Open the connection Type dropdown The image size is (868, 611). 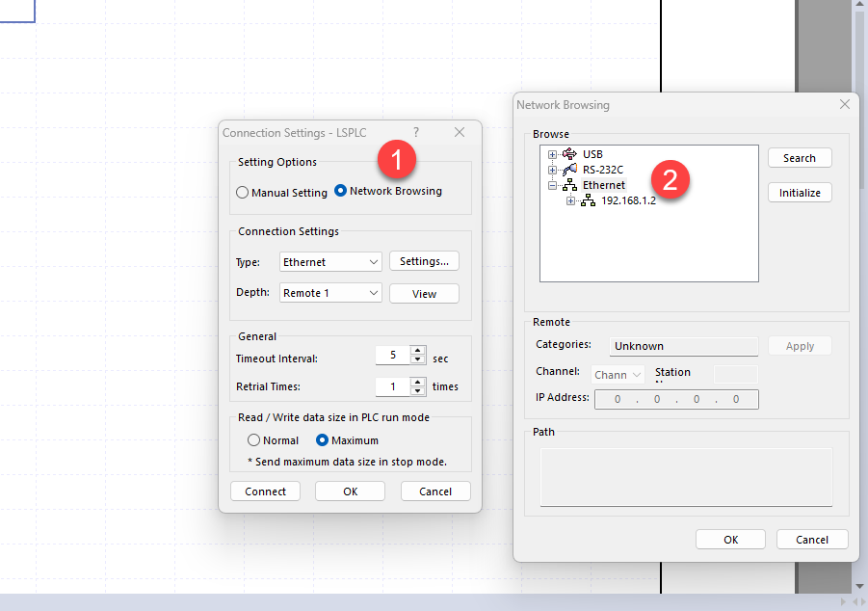330,262
